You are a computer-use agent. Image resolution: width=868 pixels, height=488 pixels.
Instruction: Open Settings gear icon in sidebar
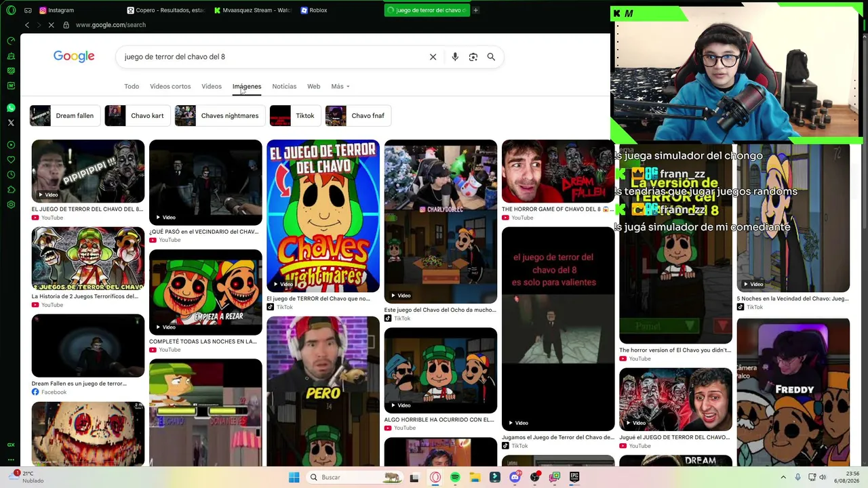tap(11, 205)
